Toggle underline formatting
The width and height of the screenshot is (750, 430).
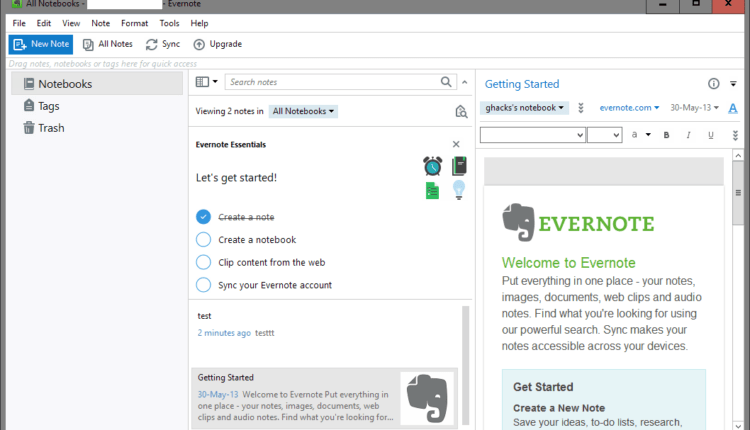pyautogui.click(x=711, y=135)
